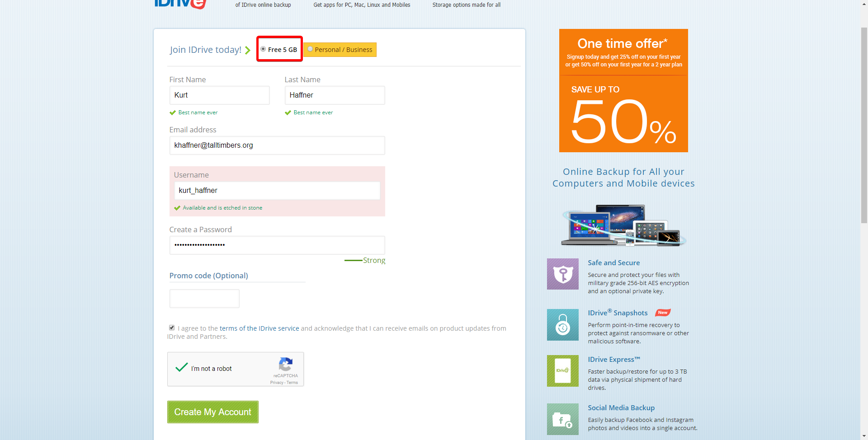Click the green arrow after Join IDrive today
868x440 pixels.
point(248,50)
